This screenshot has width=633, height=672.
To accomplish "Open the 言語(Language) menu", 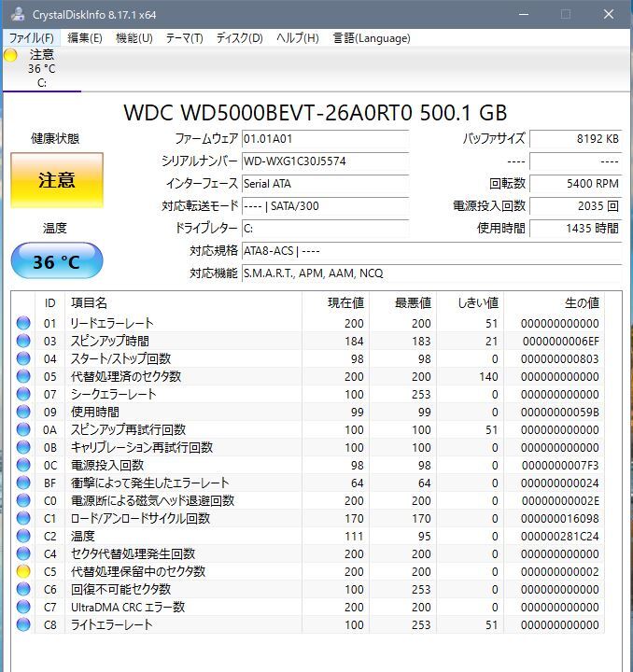I will [372, 38].
